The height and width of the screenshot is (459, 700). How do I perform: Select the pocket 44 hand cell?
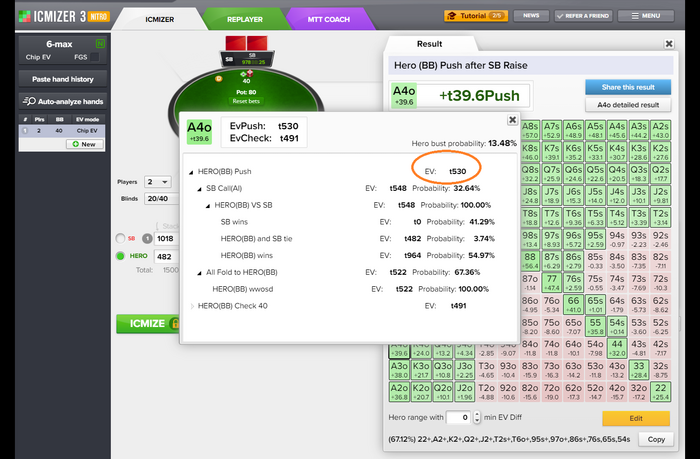click(617, 348)
